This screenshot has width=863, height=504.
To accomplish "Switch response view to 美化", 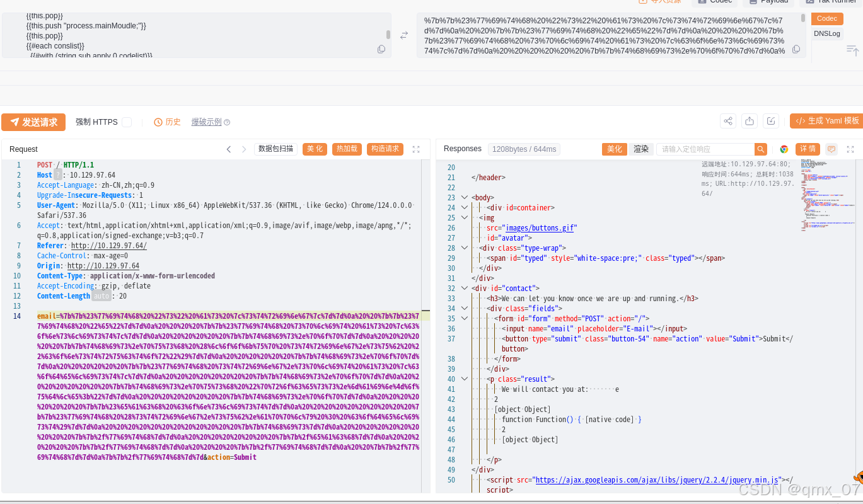I will click(x=615, y=149).
